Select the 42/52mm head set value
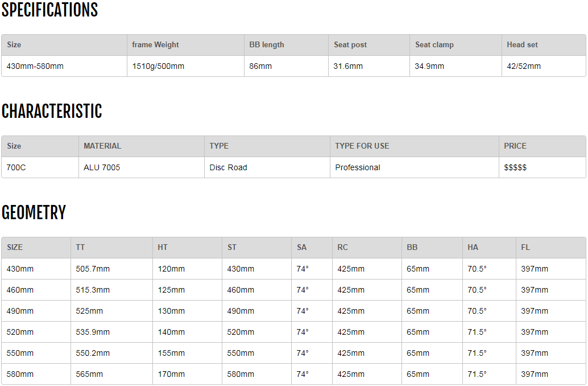 pyautogui.click(x=524, y=66)
